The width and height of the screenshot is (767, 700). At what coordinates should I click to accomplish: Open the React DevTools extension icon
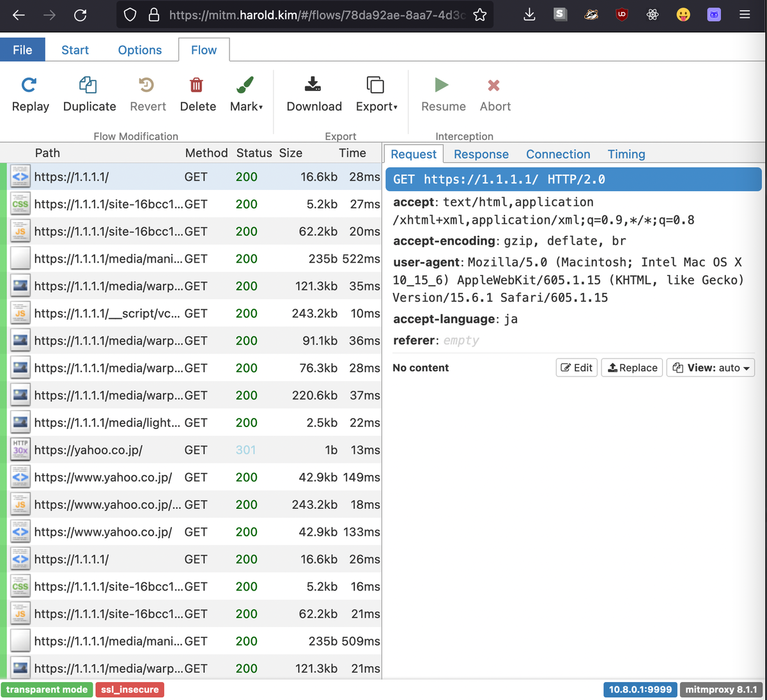(x=653, y=15)
